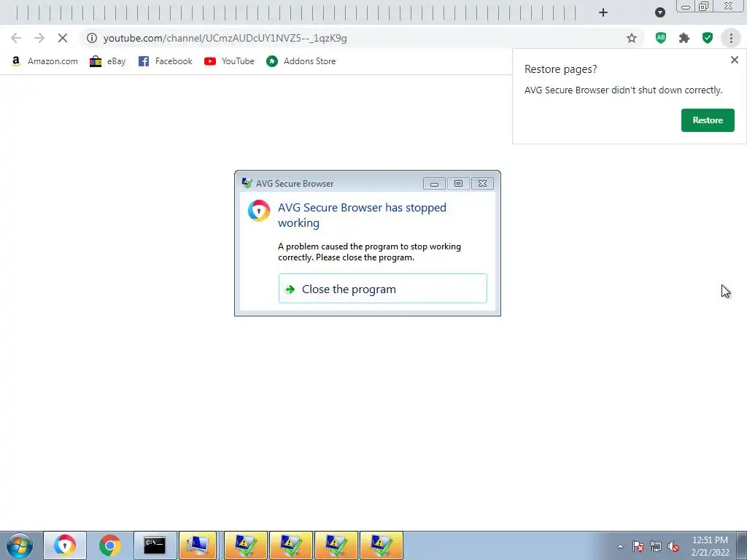The width and height of the screenshot is (747, 560).
Task: Open the browser three-dot menu
Action: tap(731, 38)
